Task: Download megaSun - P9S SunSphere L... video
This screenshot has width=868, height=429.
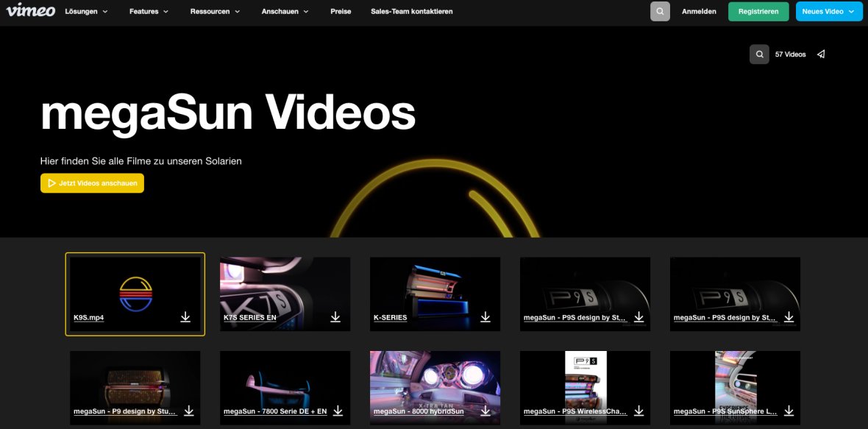Action: [789, 411]
